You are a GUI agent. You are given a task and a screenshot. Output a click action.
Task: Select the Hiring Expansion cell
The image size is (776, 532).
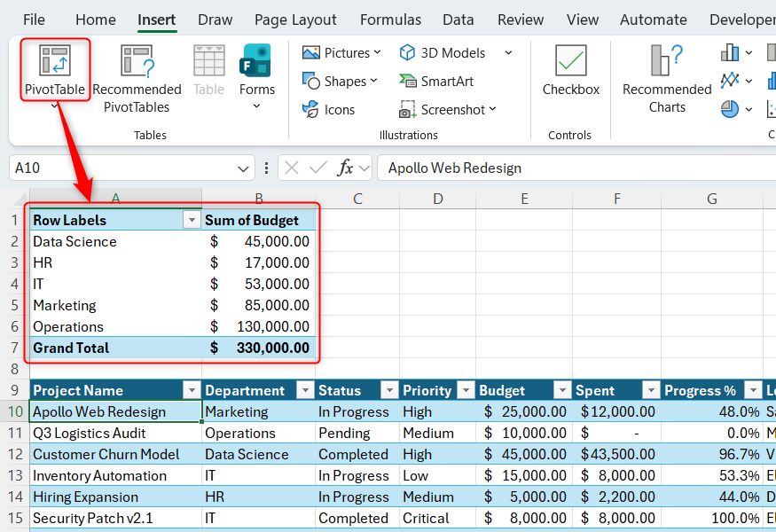pyautogui.click(x=116, y=497)
